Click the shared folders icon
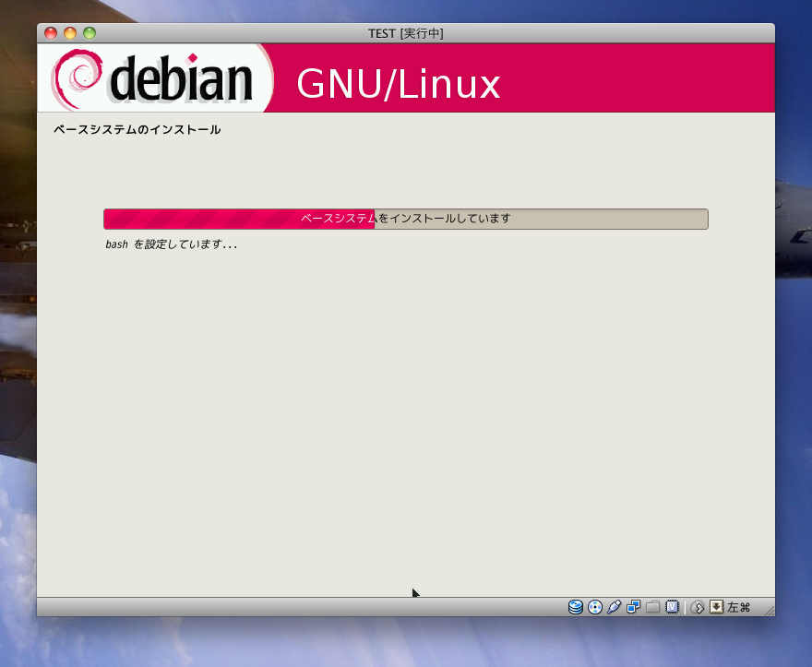 point(652,607)
